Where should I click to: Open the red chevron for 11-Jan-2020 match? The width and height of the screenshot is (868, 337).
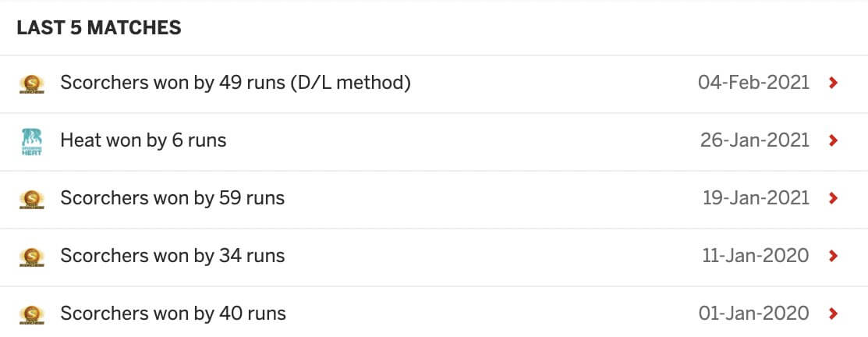coord(833,256)
